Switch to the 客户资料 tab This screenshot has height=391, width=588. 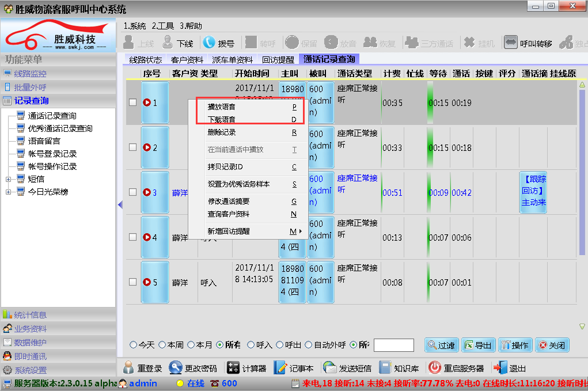tap(187, 59)
